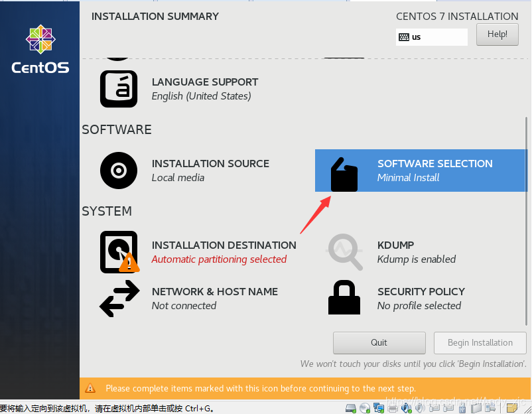Click the Begin Installation button
Image resolution: width=532 pixels, height=414 pixels.
pyautogui.click(x=480, y=343)
